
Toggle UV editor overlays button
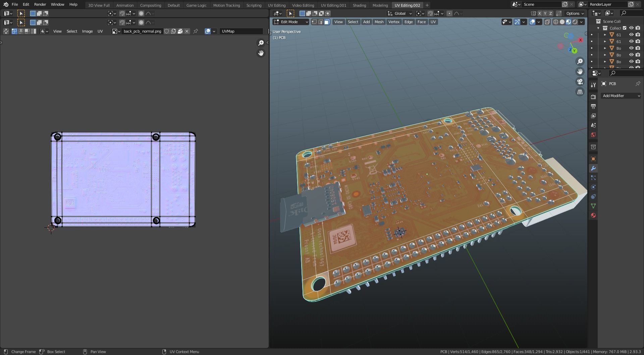click(208, 31)
